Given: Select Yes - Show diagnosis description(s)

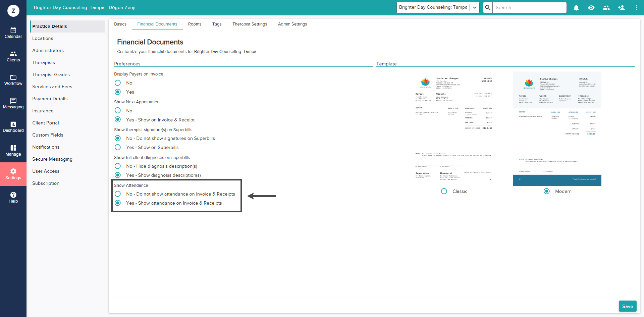Looking at the screenshot, I should tap(118, 175).
